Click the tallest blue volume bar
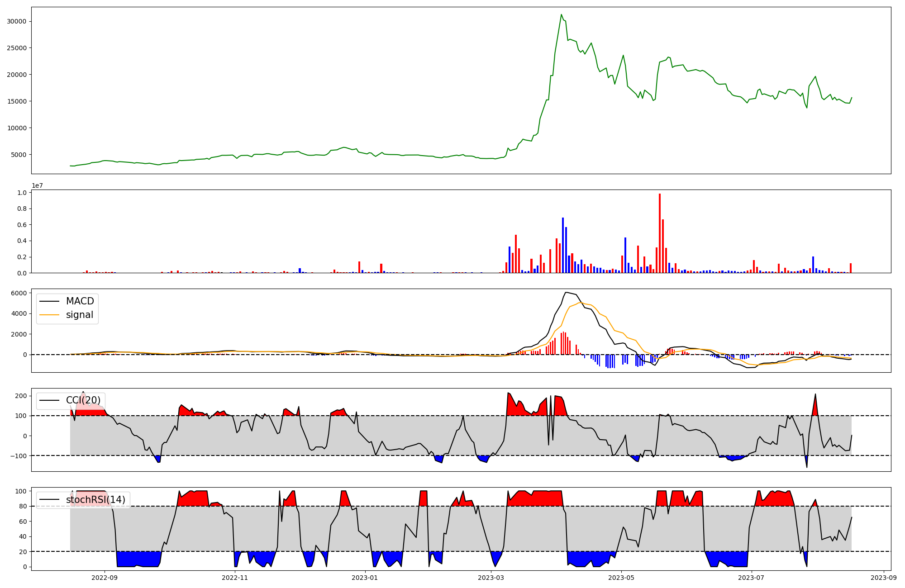 point(563,245)
